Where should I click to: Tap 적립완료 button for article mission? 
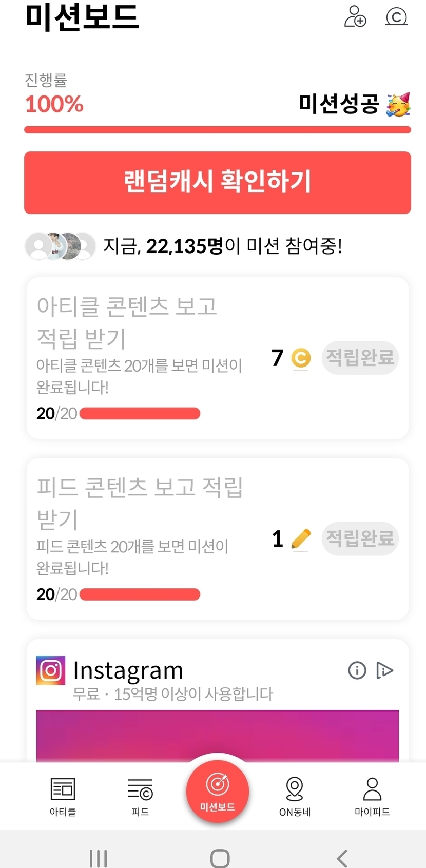point(360,357)
